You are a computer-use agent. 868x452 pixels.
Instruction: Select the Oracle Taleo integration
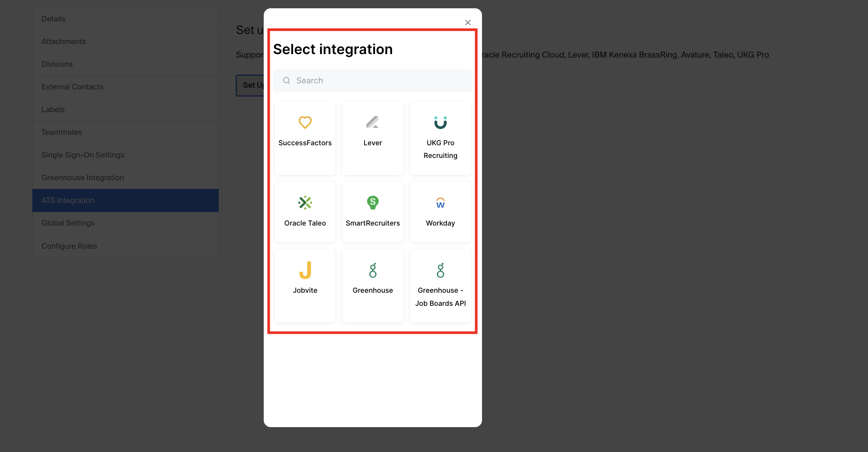(x=305, y=212)
